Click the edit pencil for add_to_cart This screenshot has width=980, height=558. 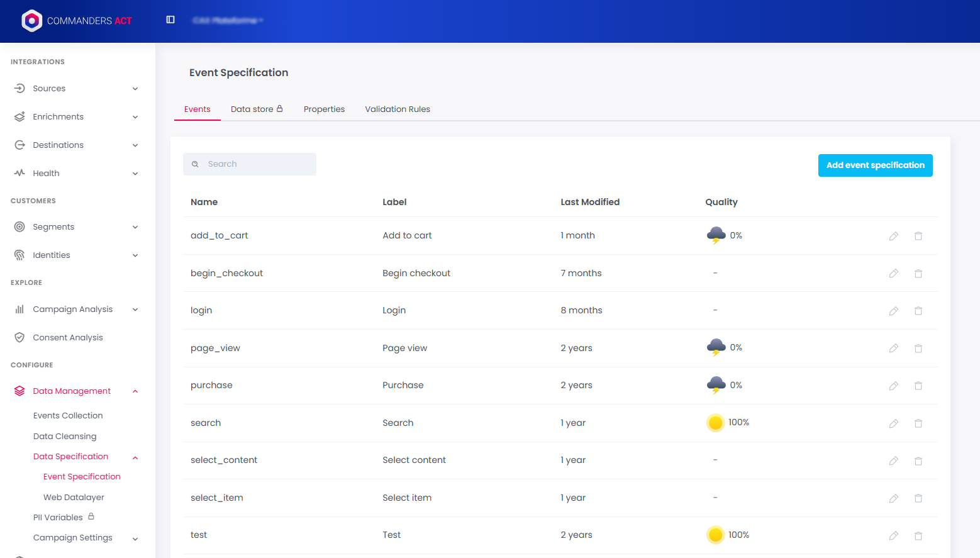[893, 236]
